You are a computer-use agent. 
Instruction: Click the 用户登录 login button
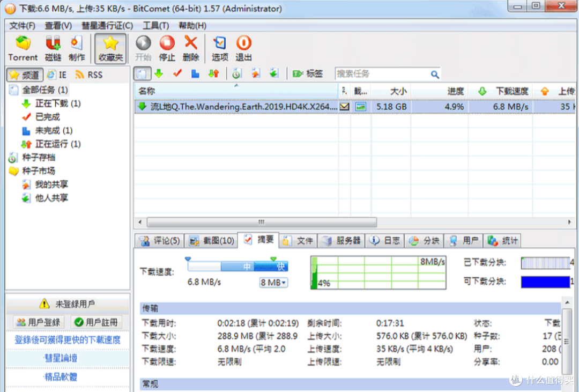tap(39, 322)
